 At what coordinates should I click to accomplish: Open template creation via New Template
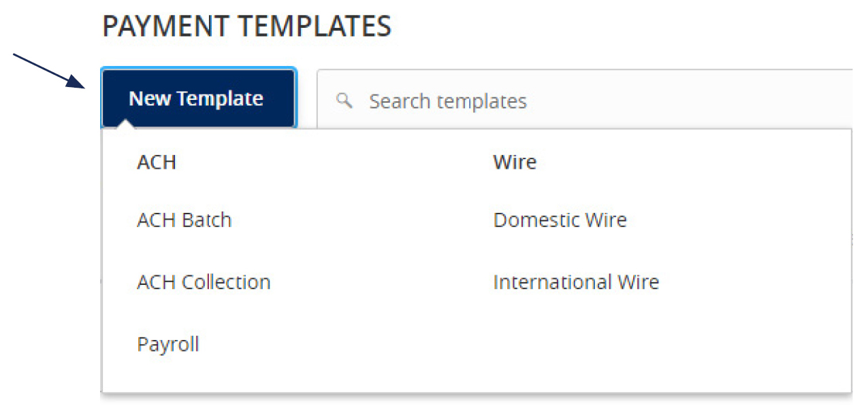coord(198,98)
